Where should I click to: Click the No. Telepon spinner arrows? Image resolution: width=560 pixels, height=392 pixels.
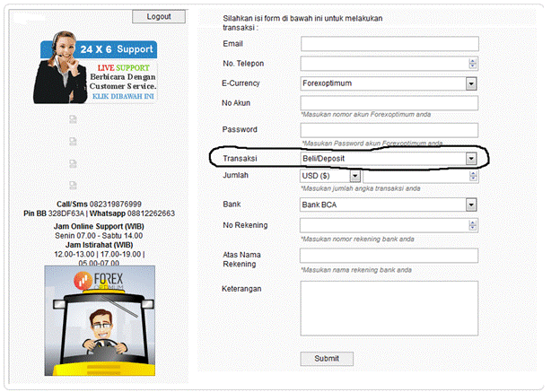point(472,64)
